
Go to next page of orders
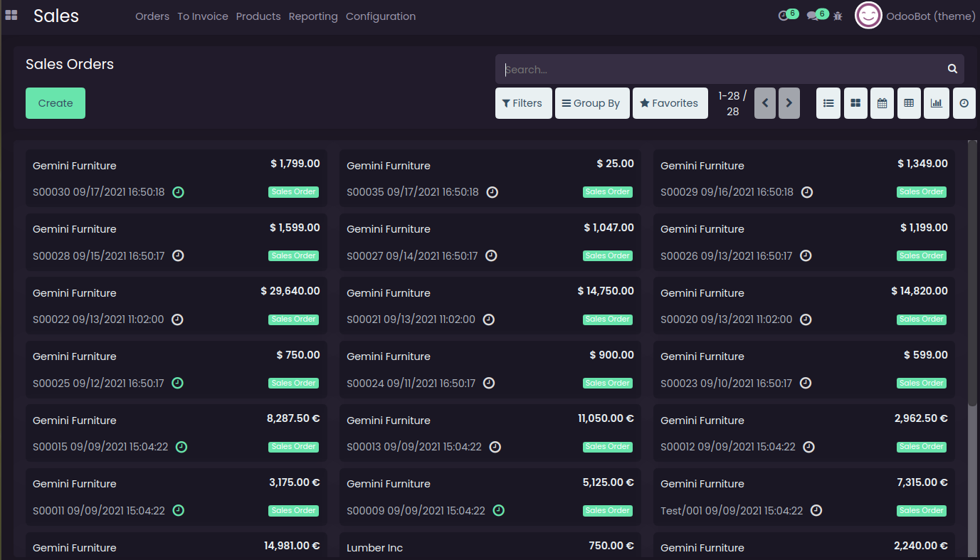point(789,103)
